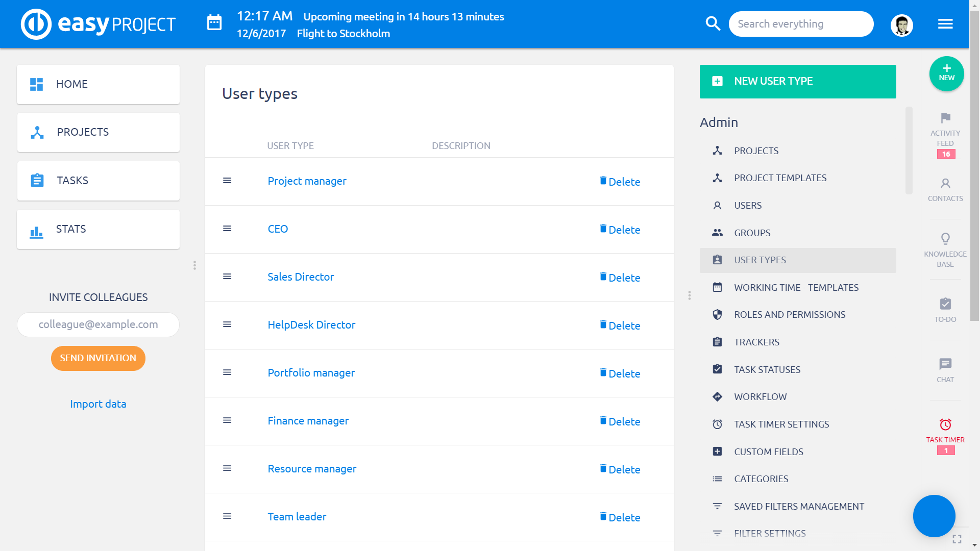This screenshot has width=980, height=551.
Task: Click the search magnifier icon
Action: coord(713,24)
